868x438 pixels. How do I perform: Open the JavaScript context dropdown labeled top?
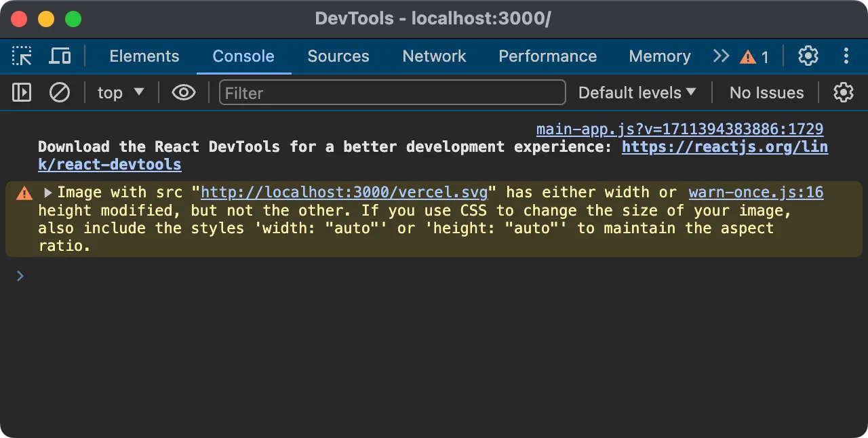point(120,92)
